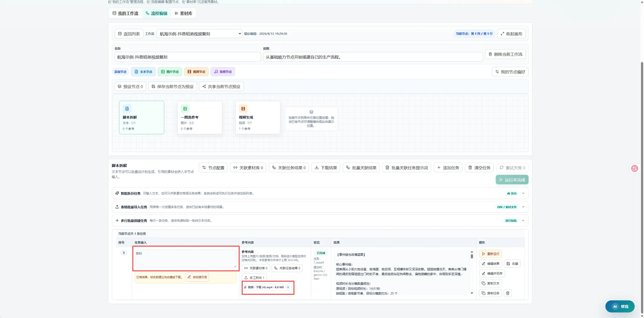Image resolution: width=644 pixels, height=318 pixels.
Task: Click 返回列表 to go back
Action: point(129,34)
